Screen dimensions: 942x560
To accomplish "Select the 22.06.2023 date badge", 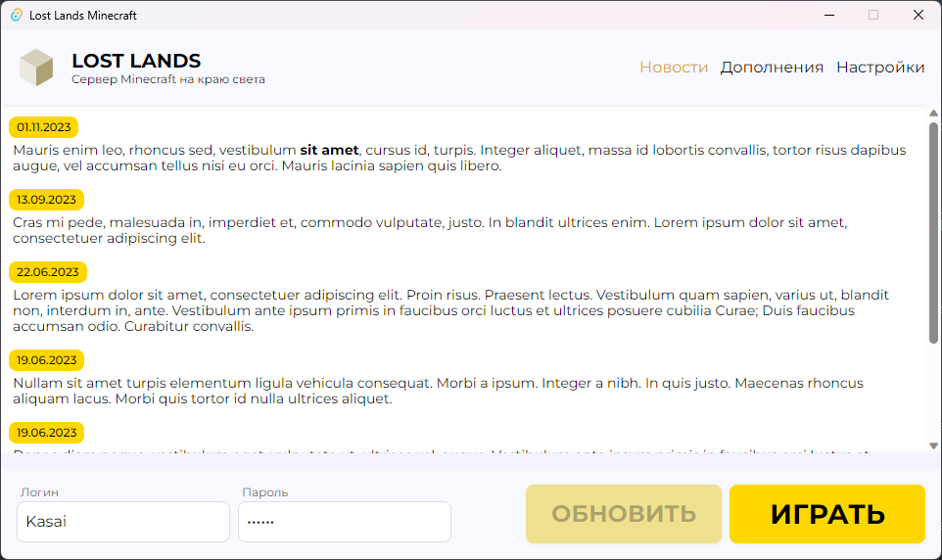I will [x=47, y=272].
